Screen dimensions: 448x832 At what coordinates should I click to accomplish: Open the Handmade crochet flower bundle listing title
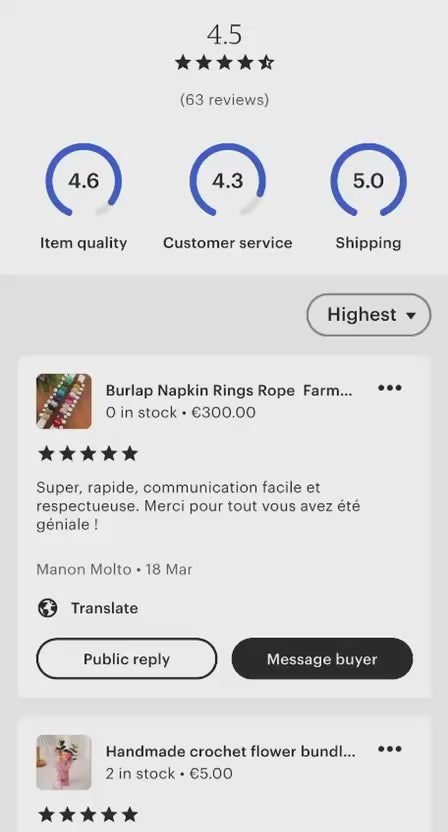[x=230, y=751]
